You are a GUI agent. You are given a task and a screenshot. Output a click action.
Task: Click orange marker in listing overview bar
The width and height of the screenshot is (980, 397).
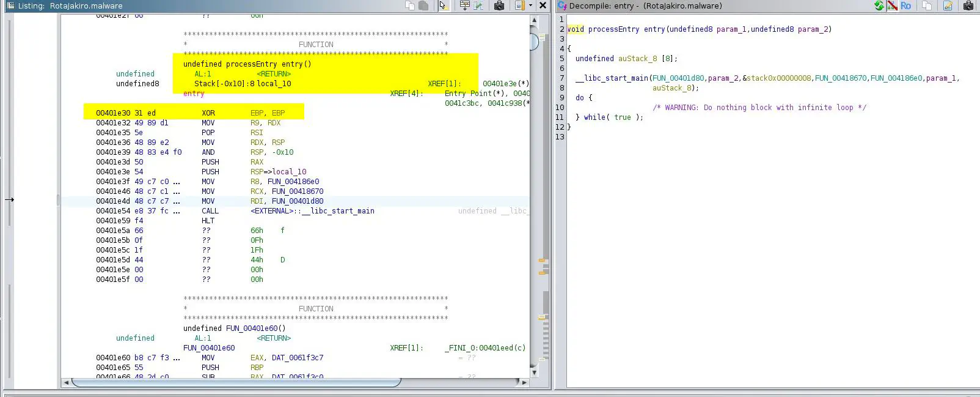pos(541,261)
